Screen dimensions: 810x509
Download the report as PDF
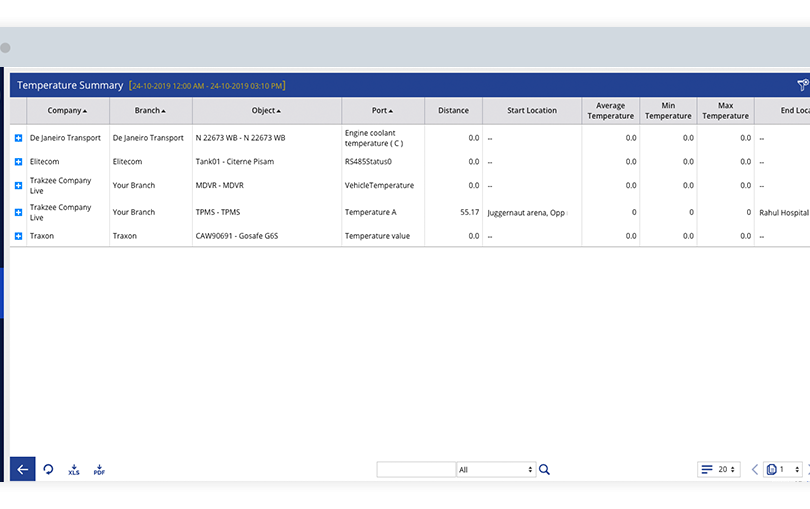pos(99,470)
